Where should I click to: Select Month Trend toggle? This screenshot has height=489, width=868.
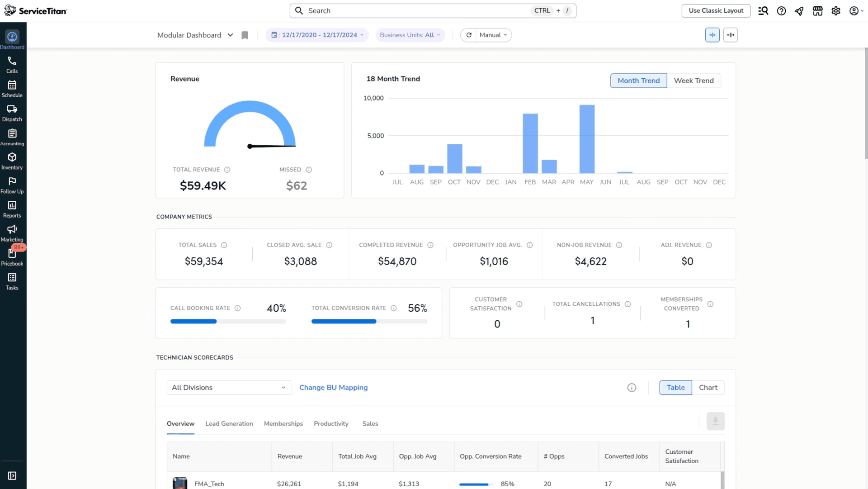click(638, 81)
